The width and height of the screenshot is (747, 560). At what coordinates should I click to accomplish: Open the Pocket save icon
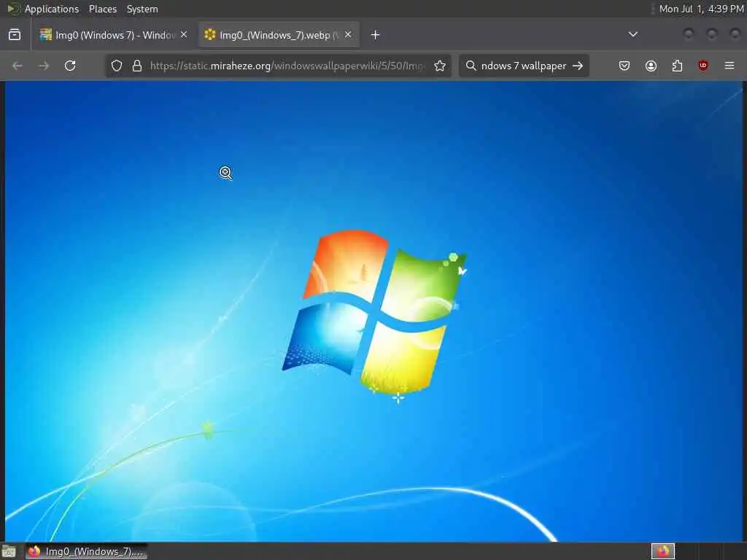pos(624,66)
